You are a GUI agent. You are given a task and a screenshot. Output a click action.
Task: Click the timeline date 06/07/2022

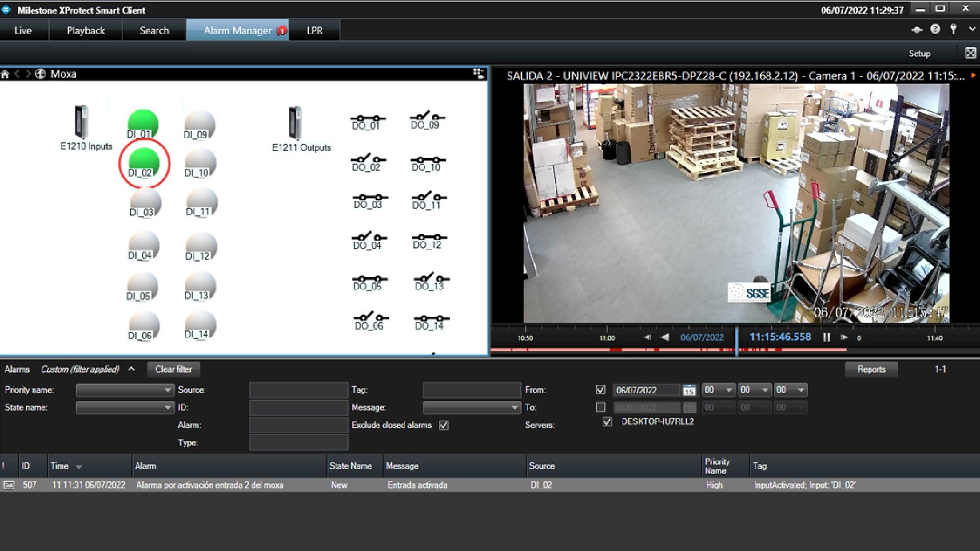[x=702, y=337]
